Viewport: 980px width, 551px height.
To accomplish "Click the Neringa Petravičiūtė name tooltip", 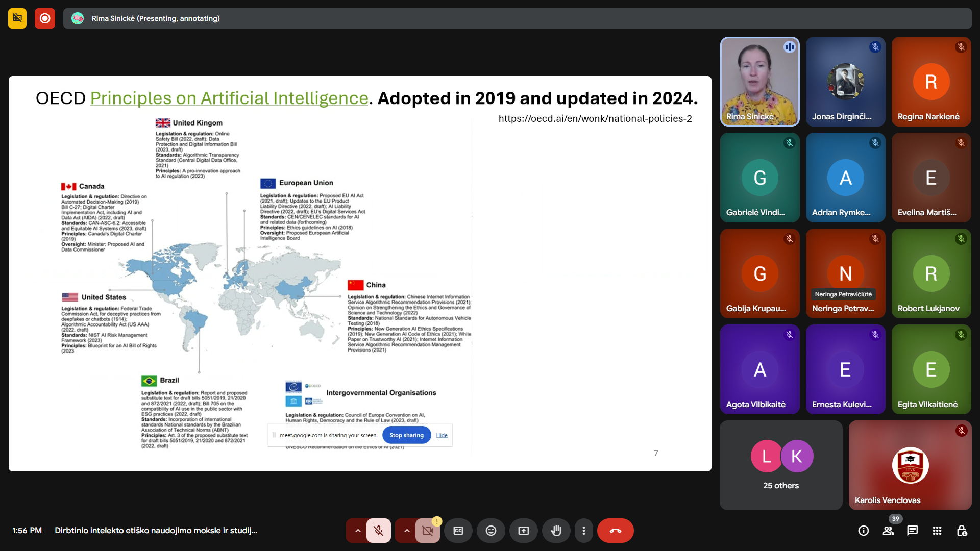I will click(x=843, y=294).
